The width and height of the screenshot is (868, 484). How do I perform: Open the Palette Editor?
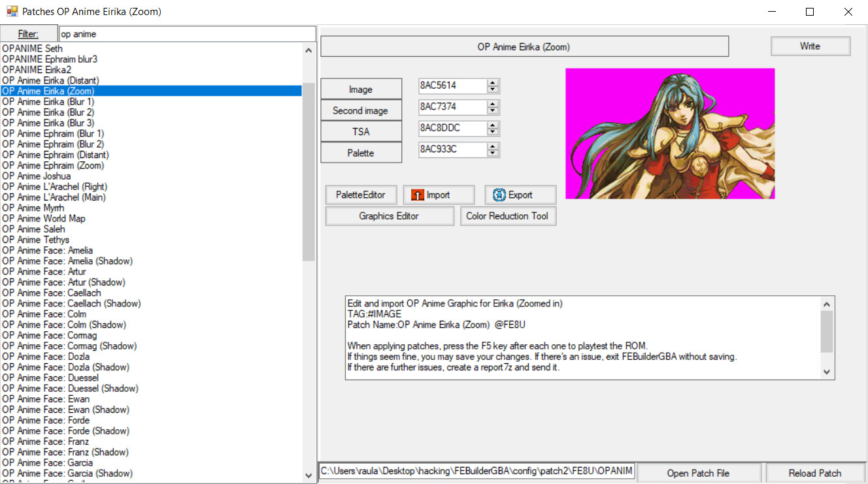[361, 195]
